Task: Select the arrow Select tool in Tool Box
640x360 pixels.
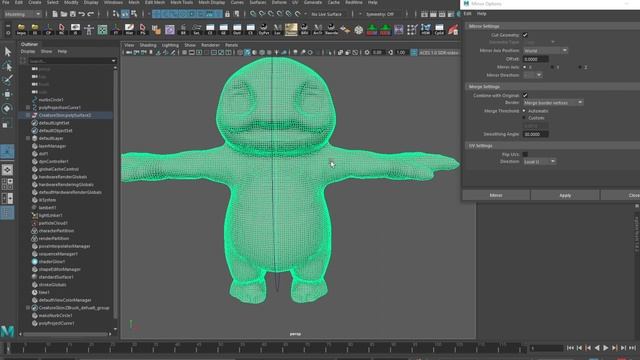Action: click(7, 51)
